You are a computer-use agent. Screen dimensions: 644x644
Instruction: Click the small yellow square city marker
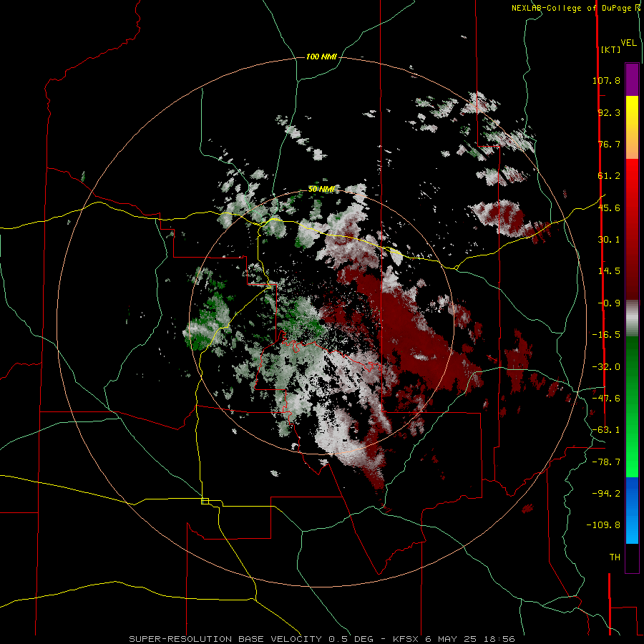[205, 501]
